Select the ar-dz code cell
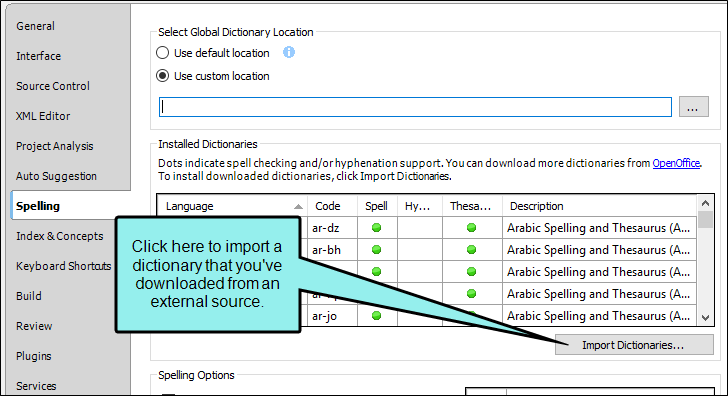Screen dimensions: 728x396 [x=332, y=228]
